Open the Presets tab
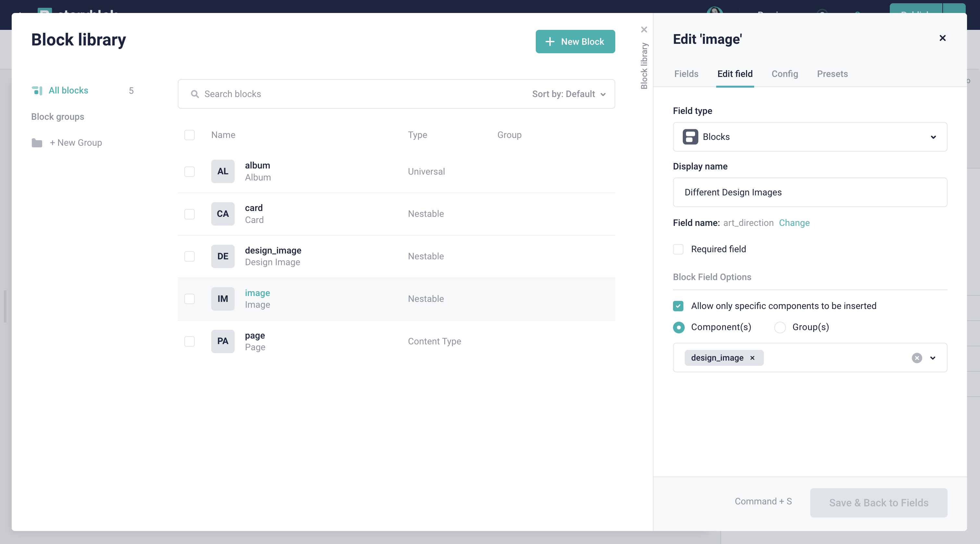This screenshot has width=980, height=544. click(x=832, y=74)
